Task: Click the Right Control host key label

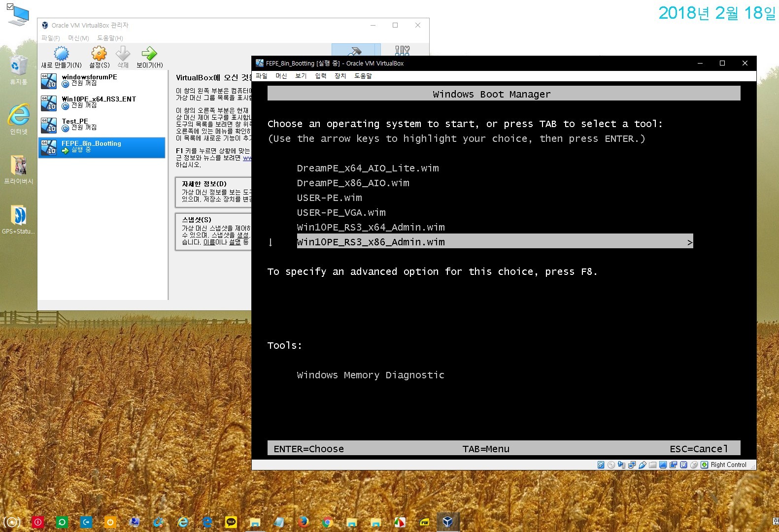Action: [728, 465]
